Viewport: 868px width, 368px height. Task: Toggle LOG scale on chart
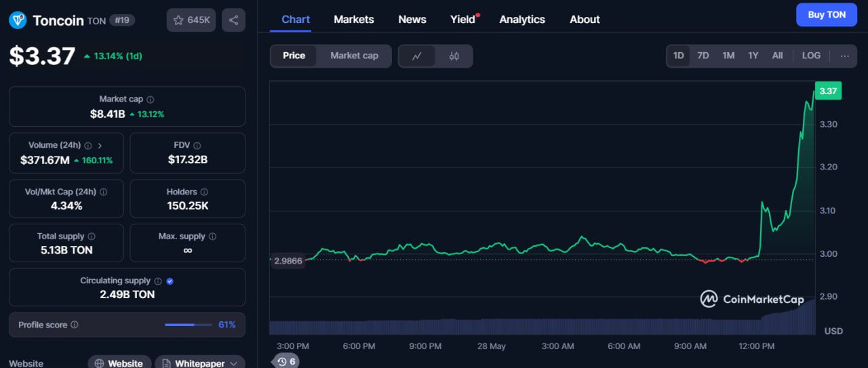click(x=811, y=56)
